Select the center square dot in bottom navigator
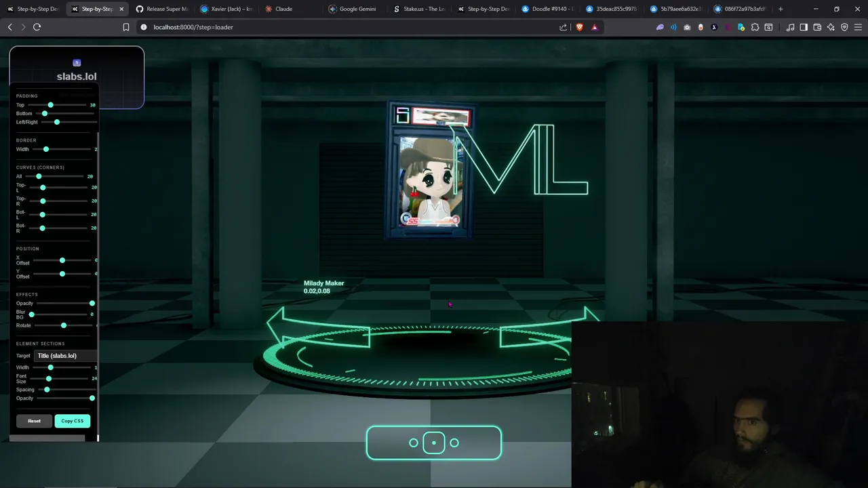 tap(434, 443)
